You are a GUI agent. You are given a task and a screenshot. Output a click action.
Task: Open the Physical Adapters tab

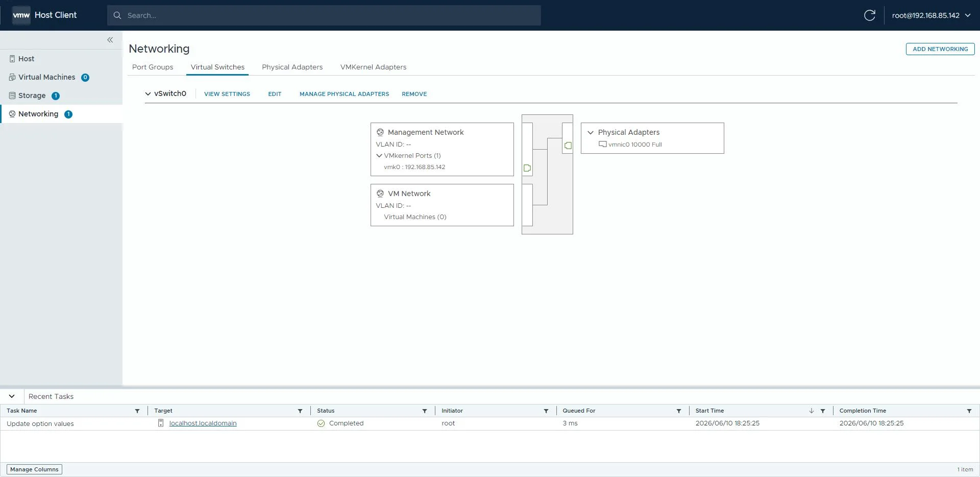[x=292, y=67]
